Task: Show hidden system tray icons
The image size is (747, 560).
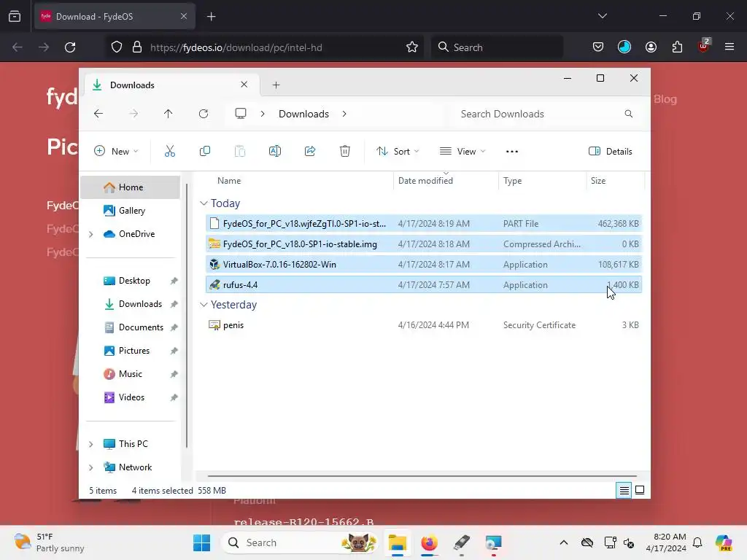Action: pos(564,542)
